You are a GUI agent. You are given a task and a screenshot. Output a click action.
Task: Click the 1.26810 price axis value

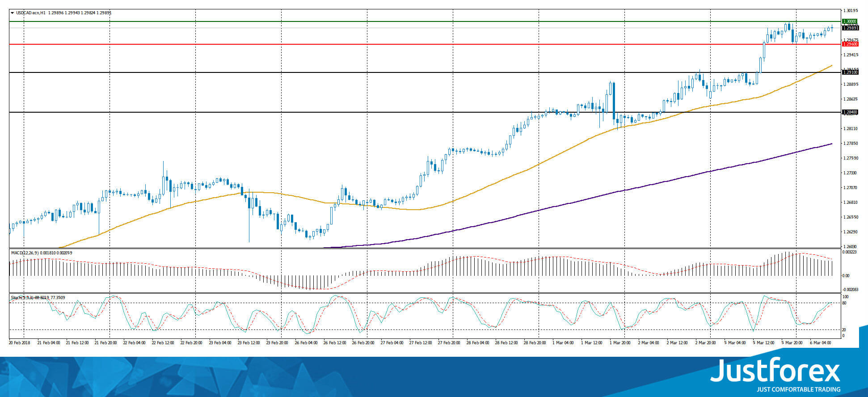850,203
